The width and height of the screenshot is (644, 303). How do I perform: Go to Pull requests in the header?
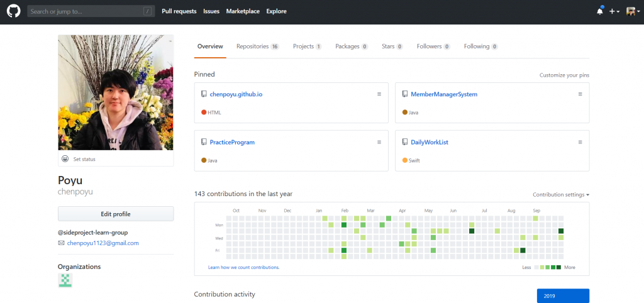click(179, 11)
